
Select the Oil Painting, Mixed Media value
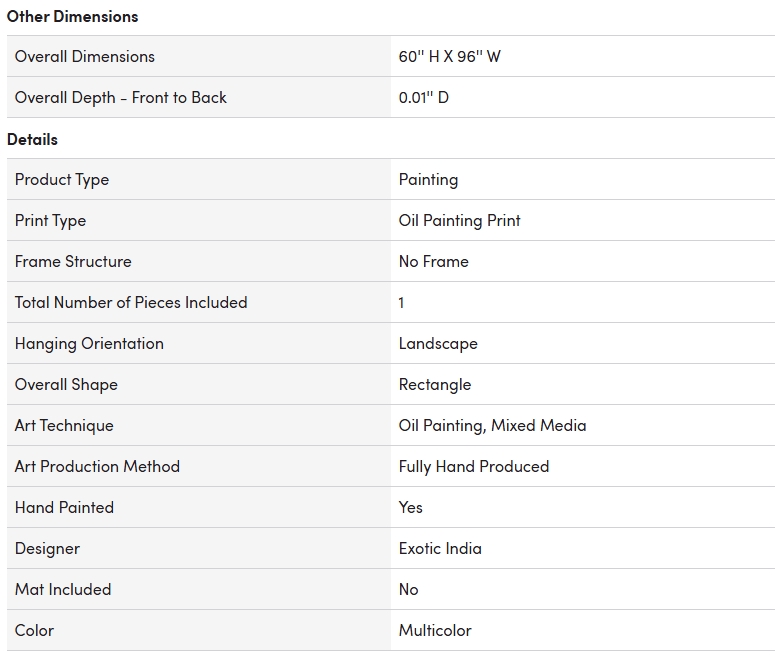click(492, 426)
